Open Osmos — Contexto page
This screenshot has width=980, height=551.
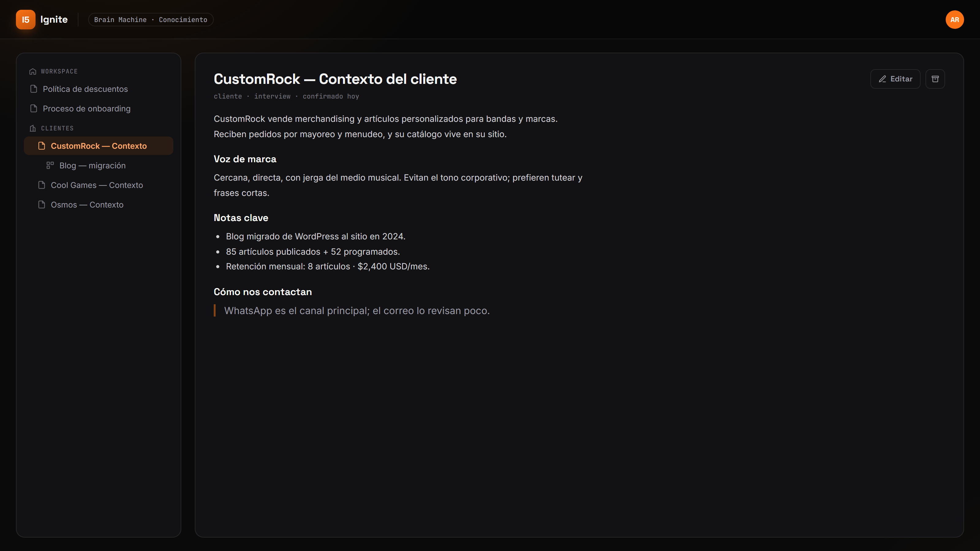tap(99, 204)
